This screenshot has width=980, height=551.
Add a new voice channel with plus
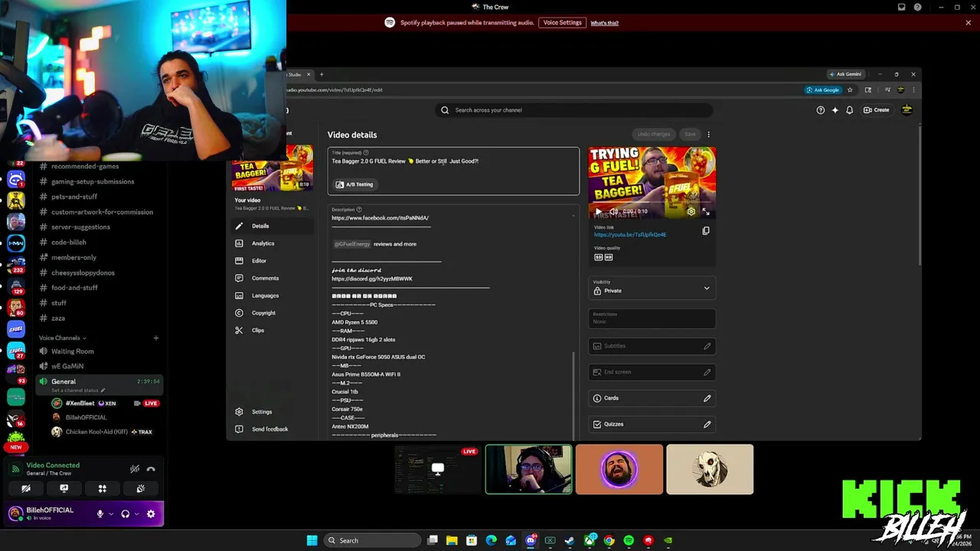point(155,337)
